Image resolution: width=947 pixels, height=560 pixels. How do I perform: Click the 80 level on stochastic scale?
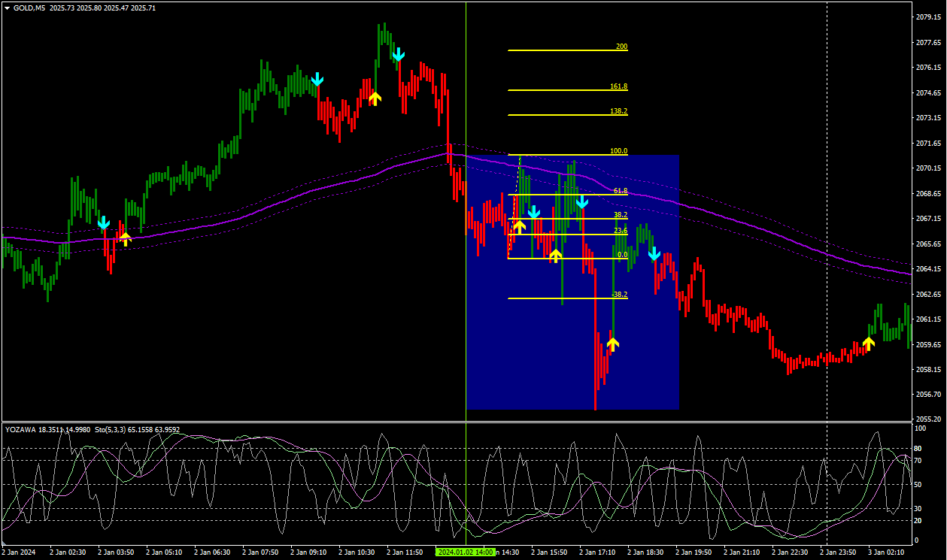(x=918, y=448)
